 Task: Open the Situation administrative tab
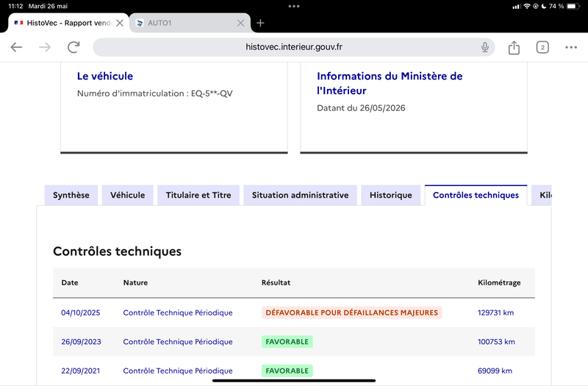[x=300, y=195]
